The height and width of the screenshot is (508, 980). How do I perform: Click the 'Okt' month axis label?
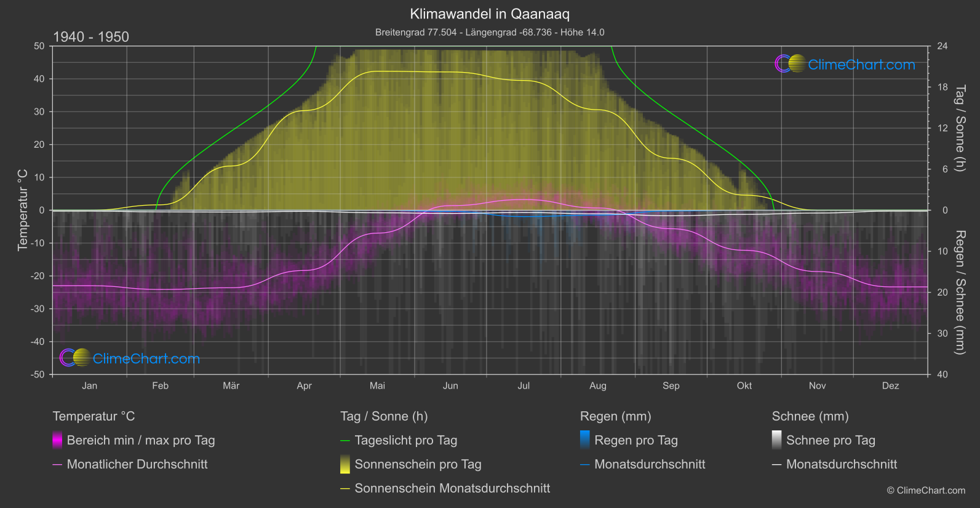pyautogui.click(x=744, y=385)
